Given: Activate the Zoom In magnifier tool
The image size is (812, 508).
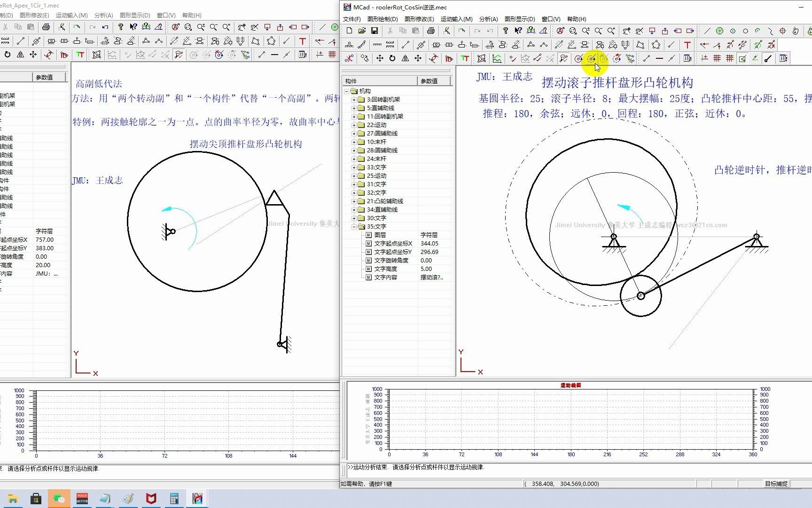Looking at the screenshot, I should click(x=611, y=31).
